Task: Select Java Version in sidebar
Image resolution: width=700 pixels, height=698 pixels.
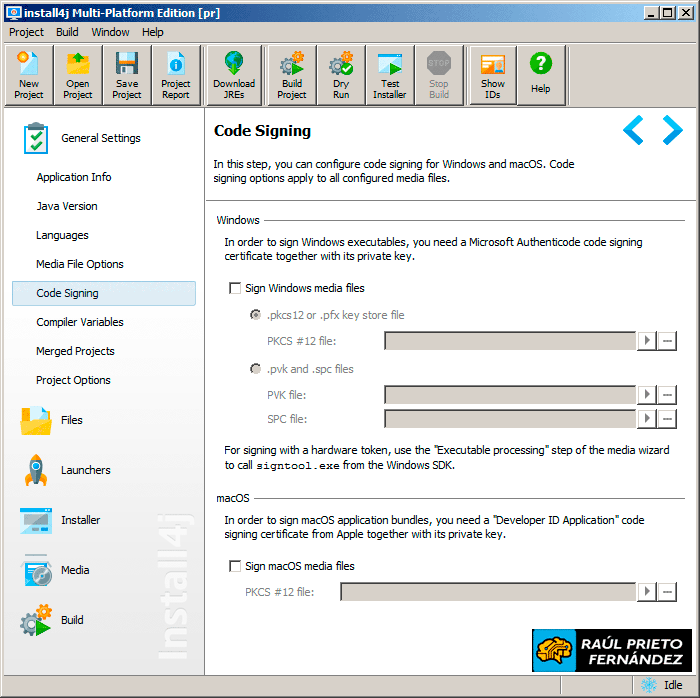Action: tap(67, 206)
